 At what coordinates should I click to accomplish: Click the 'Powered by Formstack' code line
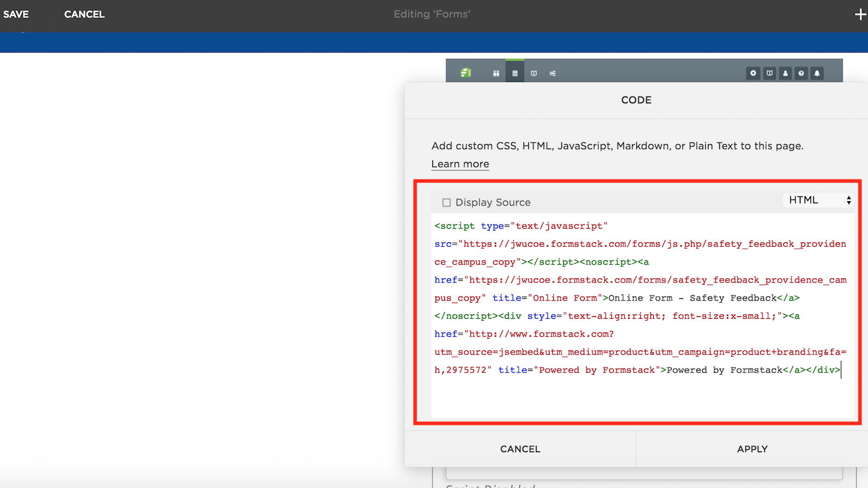pos(637,370)
